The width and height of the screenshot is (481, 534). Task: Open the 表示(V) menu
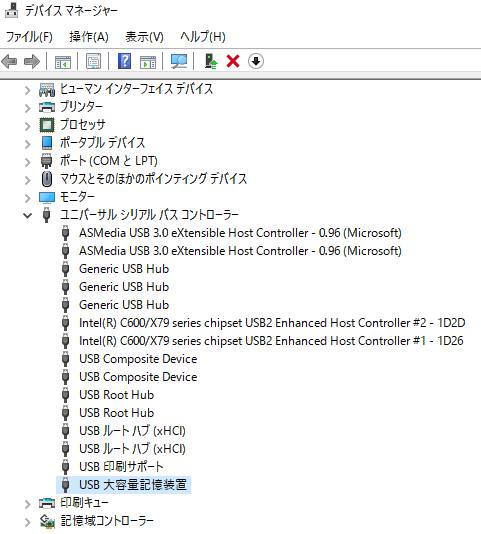tap(144, 36)
